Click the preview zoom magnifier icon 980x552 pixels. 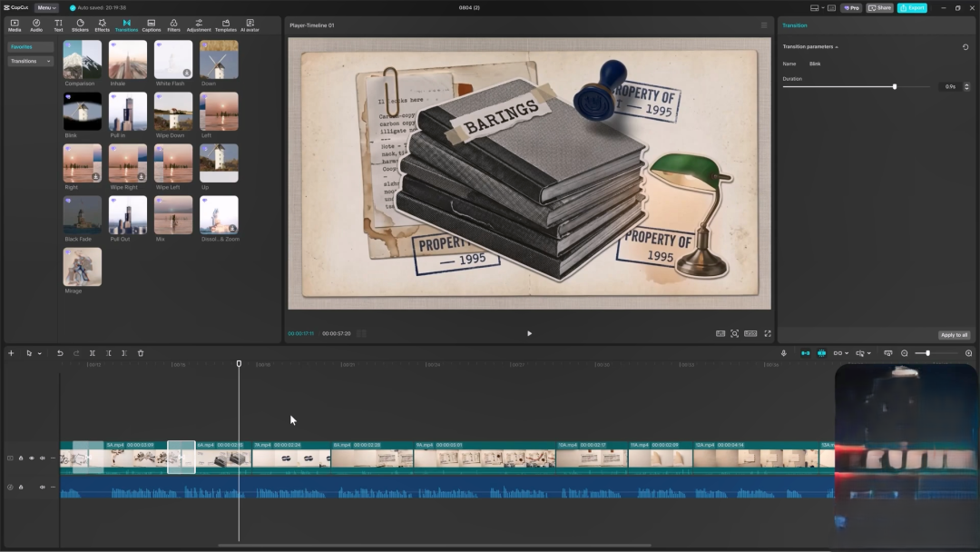(735, 334)
